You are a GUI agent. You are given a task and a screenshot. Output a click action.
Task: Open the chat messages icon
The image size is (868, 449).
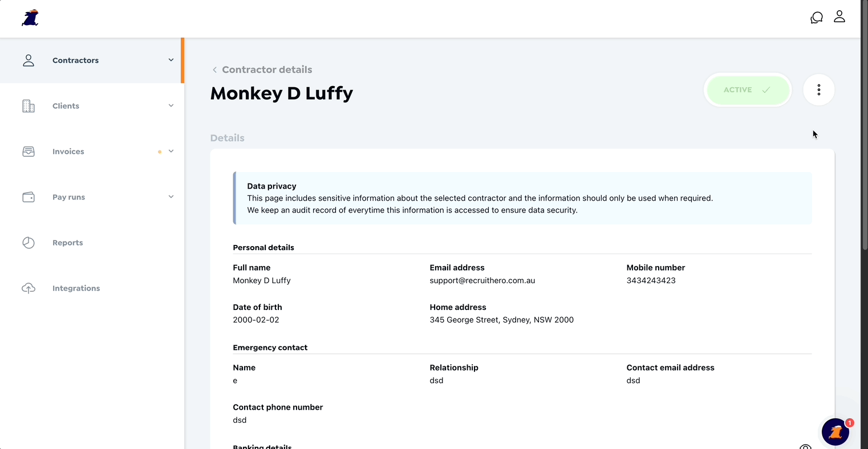pos(817,18)
